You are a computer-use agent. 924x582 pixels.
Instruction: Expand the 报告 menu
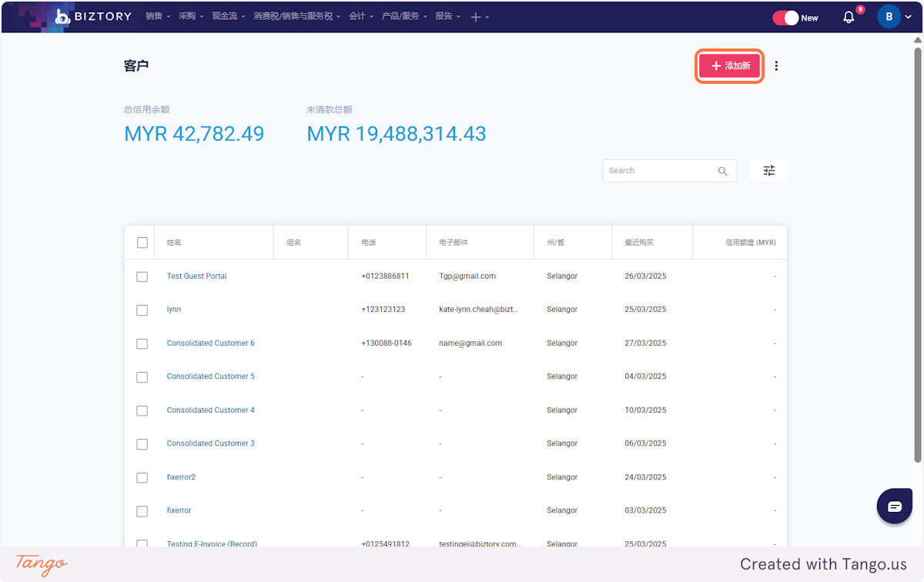click(x=448, y=16)
